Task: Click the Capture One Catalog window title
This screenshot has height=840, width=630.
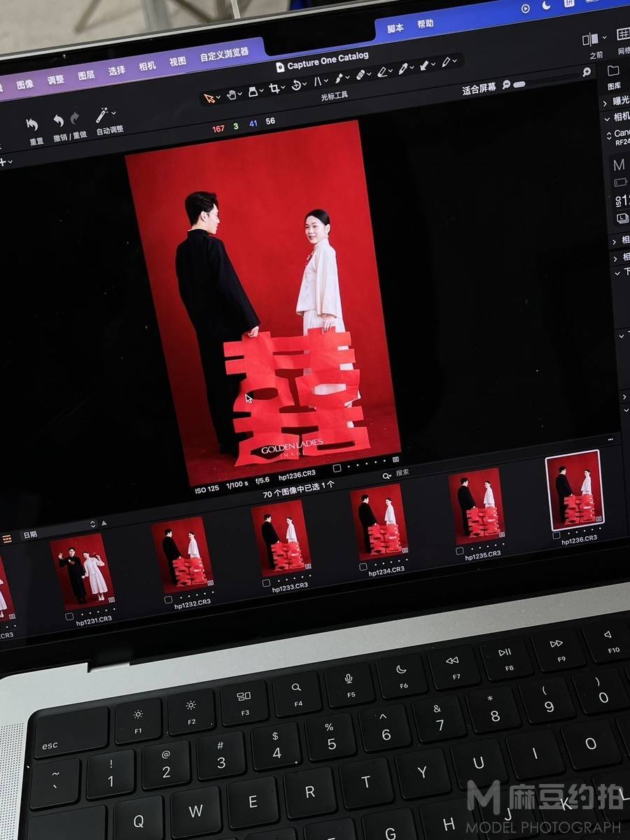Action: pyautogui.click(x=328, y=61)
